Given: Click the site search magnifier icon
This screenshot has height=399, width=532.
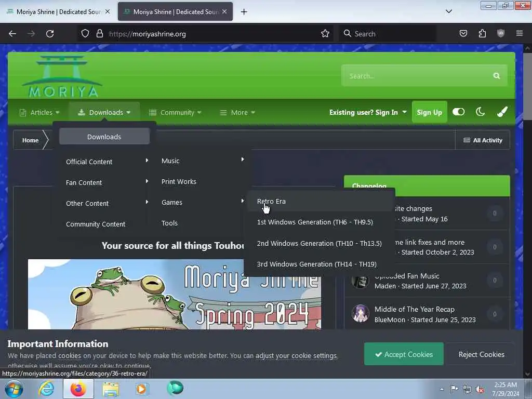Looking at the screenshot, I should 496,76.
